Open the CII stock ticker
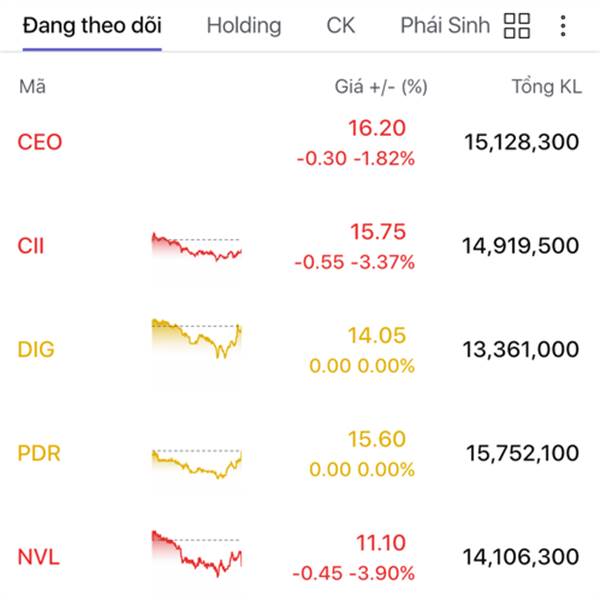 pos(31,246)
